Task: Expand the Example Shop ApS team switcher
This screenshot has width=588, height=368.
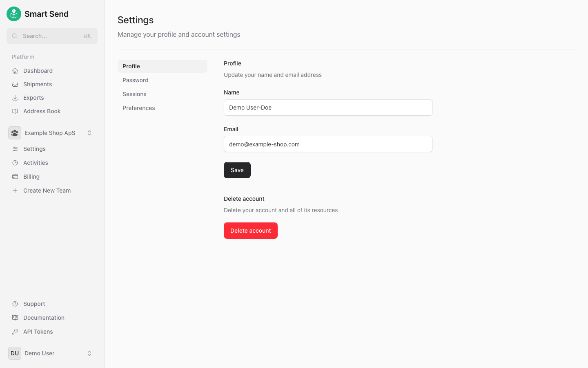Action: (89, 132)
